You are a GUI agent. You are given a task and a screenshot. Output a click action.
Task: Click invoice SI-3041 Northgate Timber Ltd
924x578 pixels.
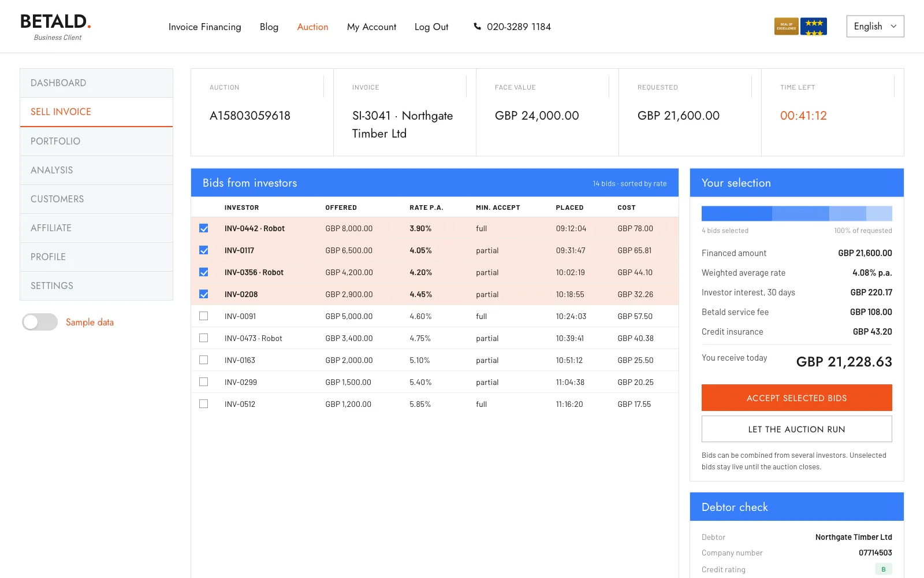403,124
